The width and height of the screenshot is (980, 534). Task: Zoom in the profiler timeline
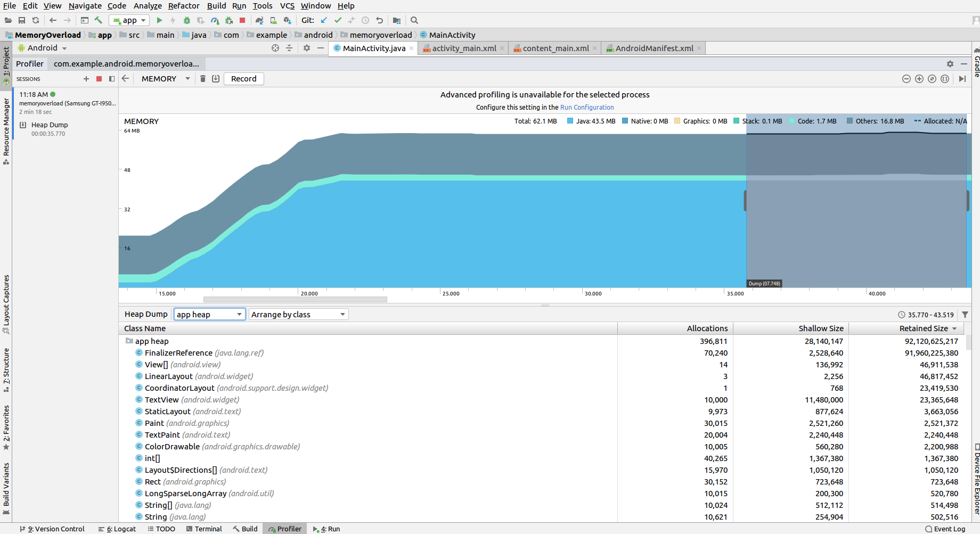pos(919,79)
